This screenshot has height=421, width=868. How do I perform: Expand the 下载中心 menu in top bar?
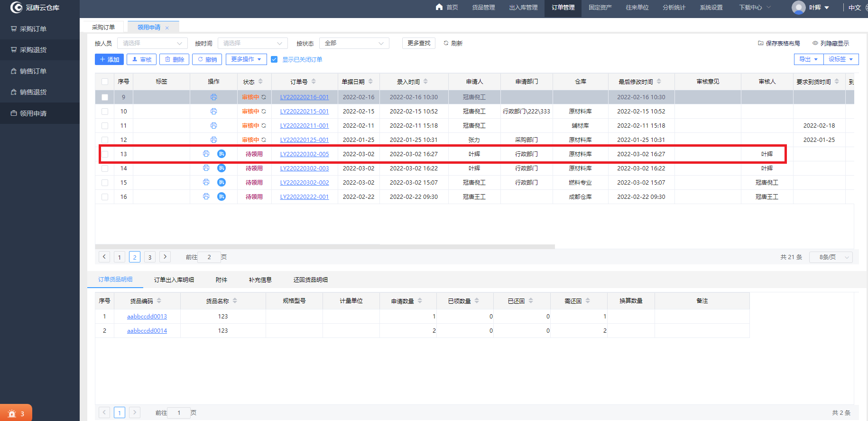(755, 8)
